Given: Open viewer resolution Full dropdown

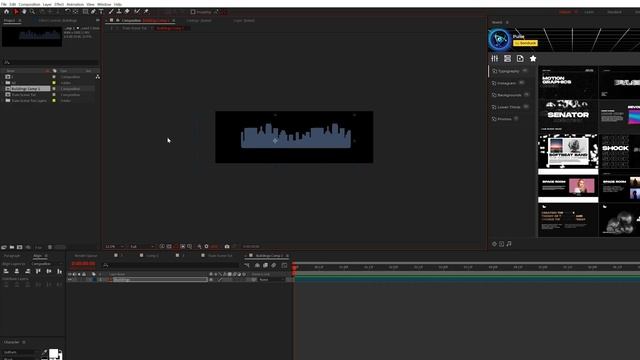Looking at the screenshot, I should tap(142, 247).
